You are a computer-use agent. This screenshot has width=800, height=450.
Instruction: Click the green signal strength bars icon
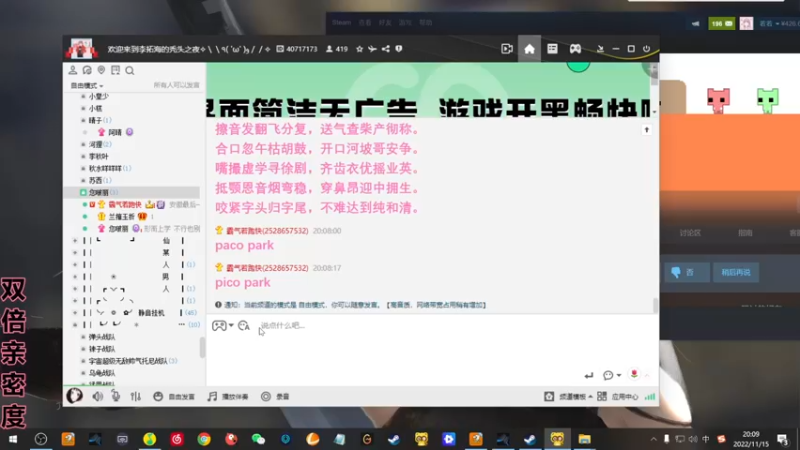[649, 396]
